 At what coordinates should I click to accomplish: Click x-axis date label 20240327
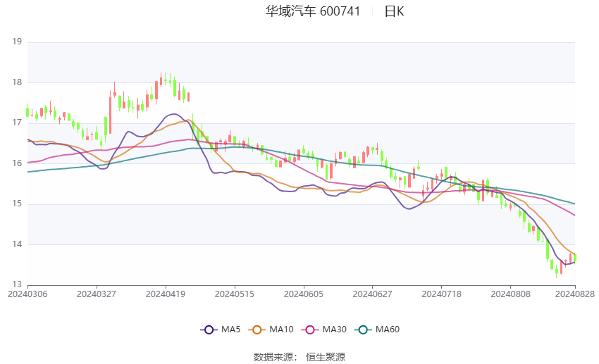(x=97, y=294)
